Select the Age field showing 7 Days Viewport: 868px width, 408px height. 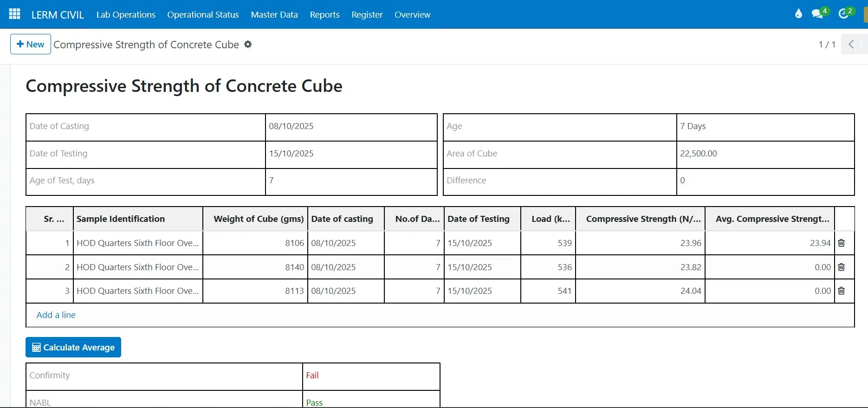point(765,127)
